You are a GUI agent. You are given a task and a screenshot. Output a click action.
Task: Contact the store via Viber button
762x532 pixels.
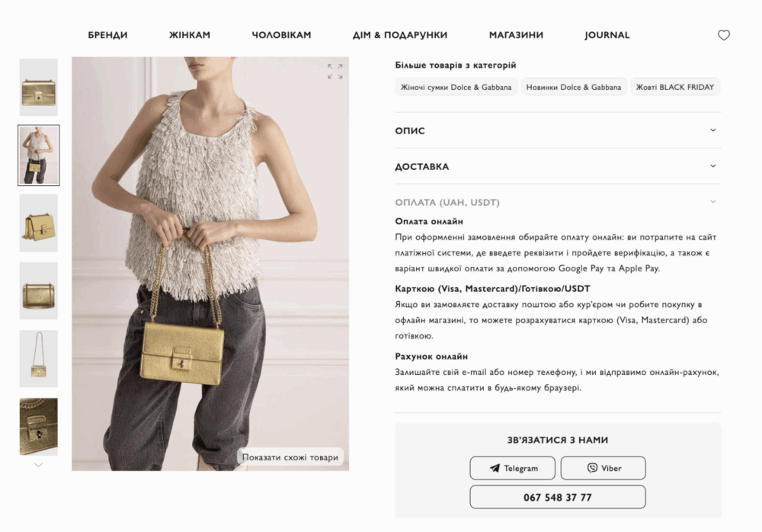tap(603, 468)
